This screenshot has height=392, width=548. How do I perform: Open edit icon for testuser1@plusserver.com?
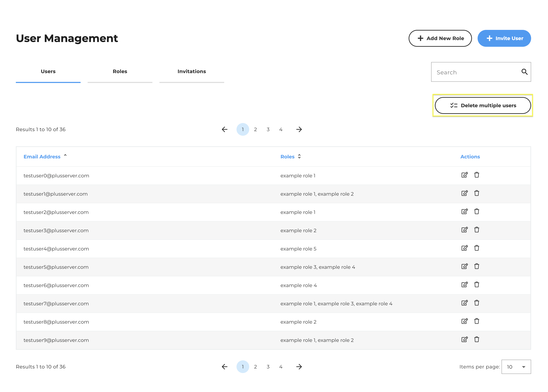coord(464,193)
